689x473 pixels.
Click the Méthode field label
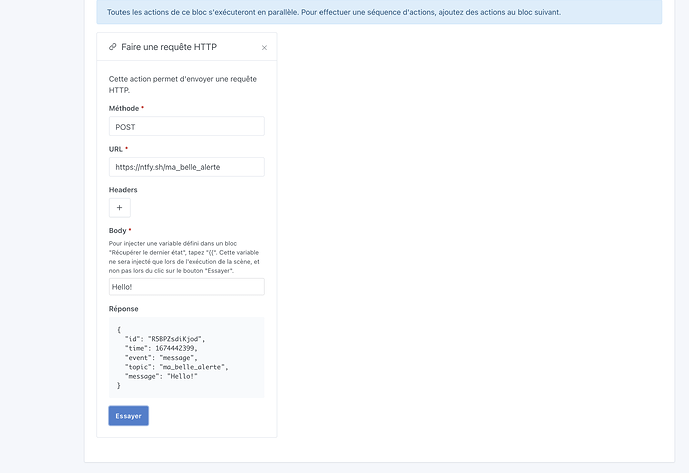point(126,108)
